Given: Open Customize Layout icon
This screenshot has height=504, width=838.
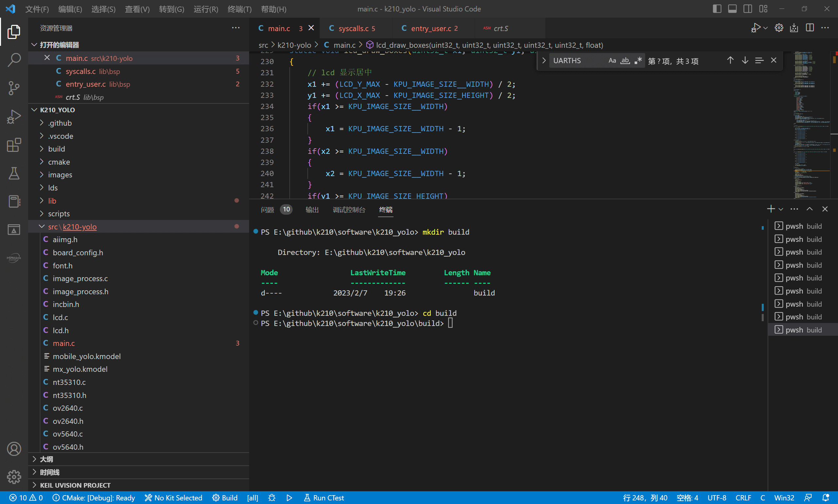Looking at the screenshot, I should pos(763,9).
